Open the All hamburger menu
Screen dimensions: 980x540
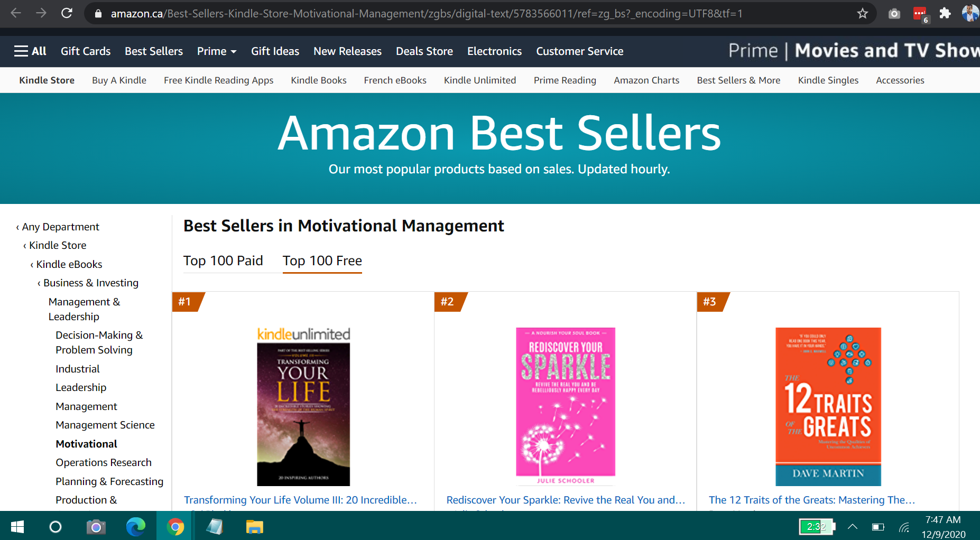click(30, 51)
